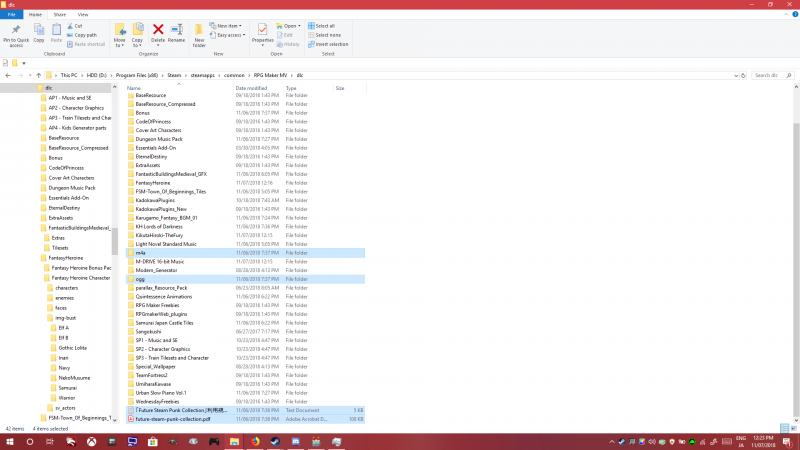
Task: Click the red Delete icon
Action: pos(158,30)
